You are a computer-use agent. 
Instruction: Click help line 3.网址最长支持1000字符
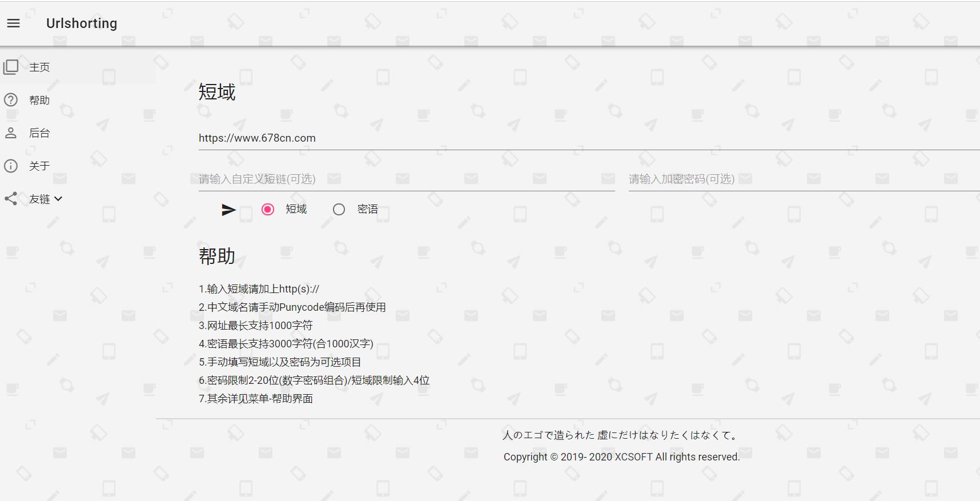tap(256, 326)
